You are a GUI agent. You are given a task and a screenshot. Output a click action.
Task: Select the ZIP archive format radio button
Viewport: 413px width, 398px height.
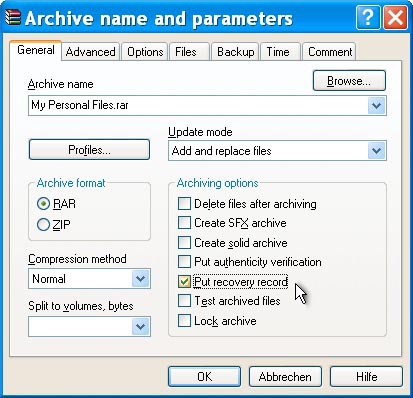click(x=43, y=225)
